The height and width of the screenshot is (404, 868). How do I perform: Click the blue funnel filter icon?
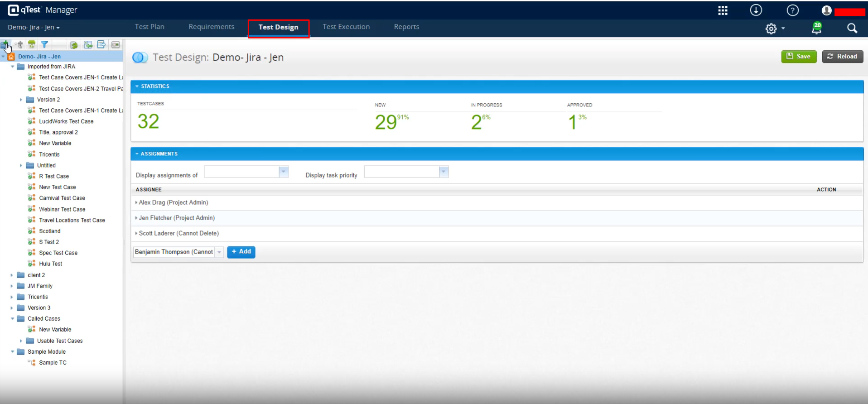44,44
